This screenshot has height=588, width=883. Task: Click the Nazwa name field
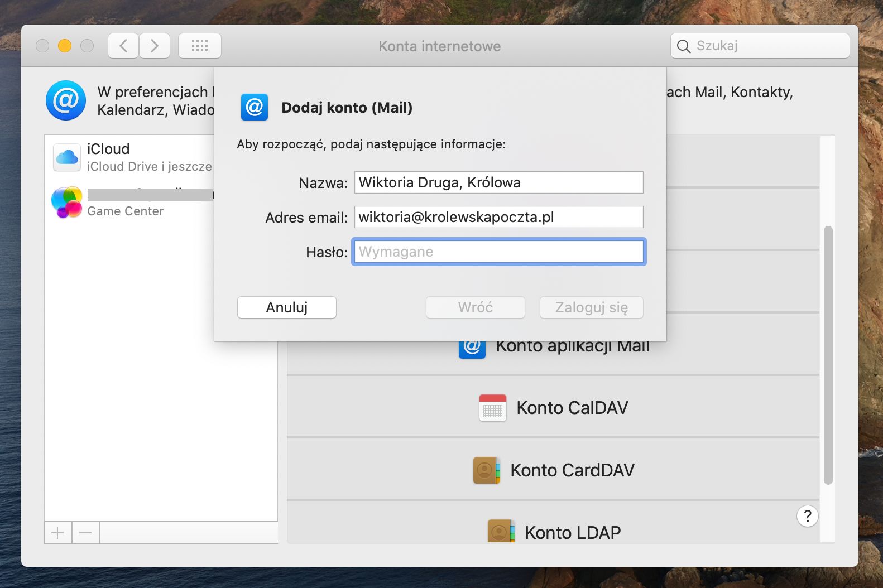[499, 182]
